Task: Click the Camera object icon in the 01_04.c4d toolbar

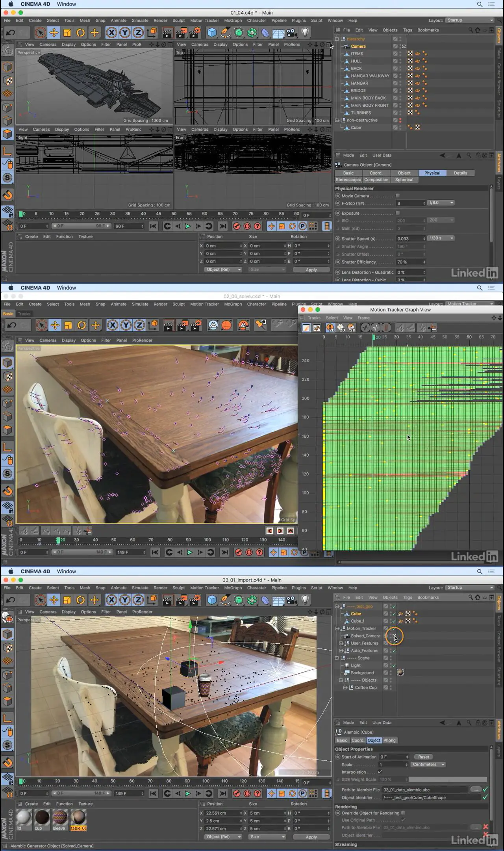Action: (292, 32)
